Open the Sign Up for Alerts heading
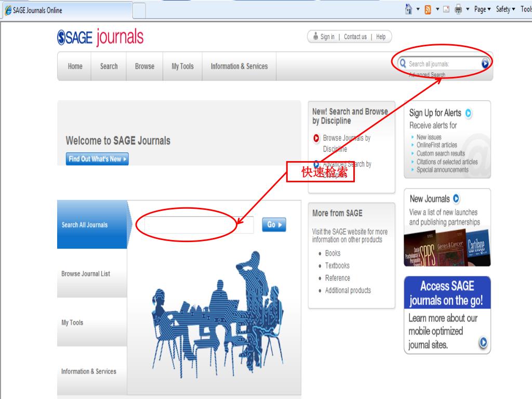532x399 pixels. point(435,113)
